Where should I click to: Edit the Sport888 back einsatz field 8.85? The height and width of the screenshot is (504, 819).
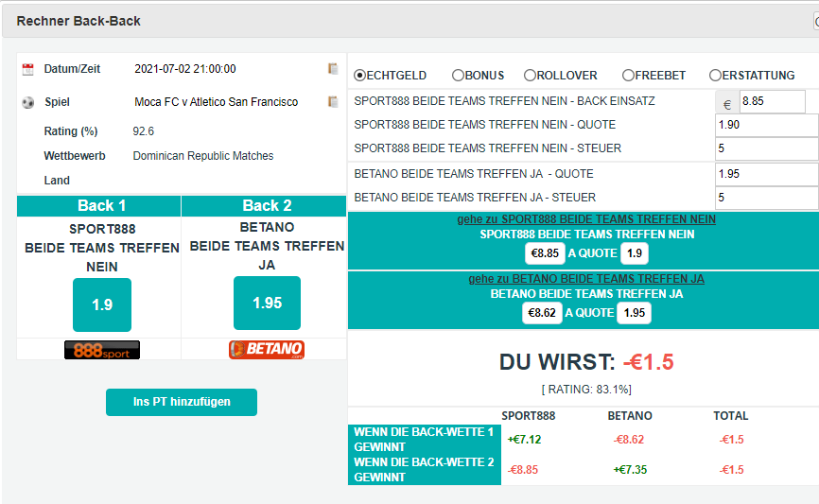pyautogui.click(x=772, y=101)
